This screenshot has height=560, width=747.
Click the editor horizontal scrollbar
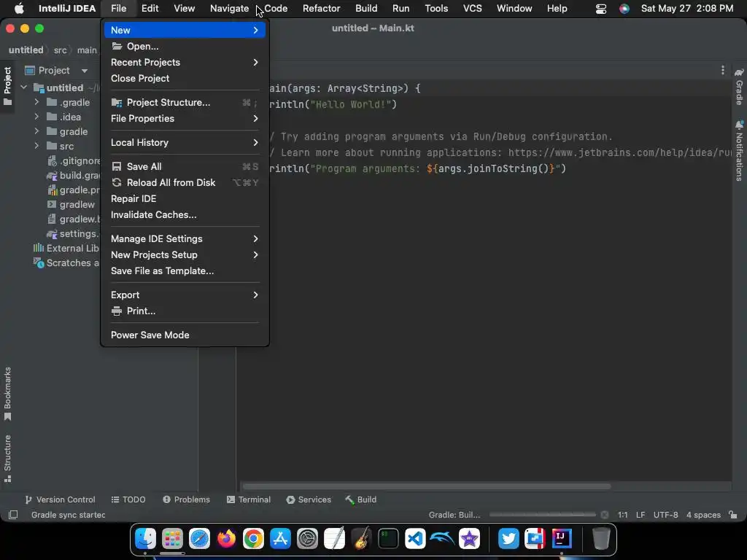pos(427,486)
